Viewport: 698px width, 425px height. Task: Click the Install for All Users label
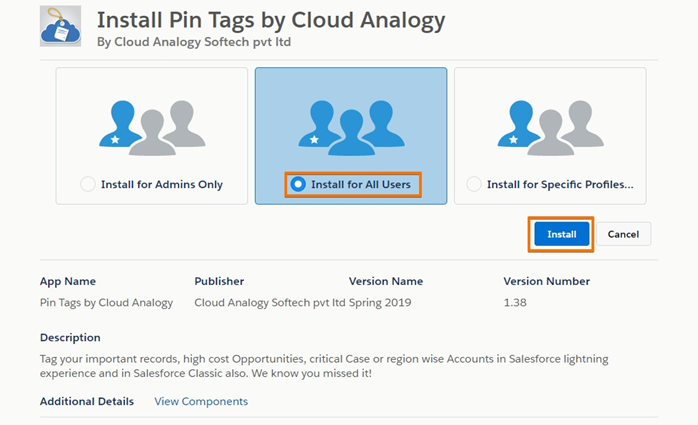pyautogui.click(x=361, y=184)
